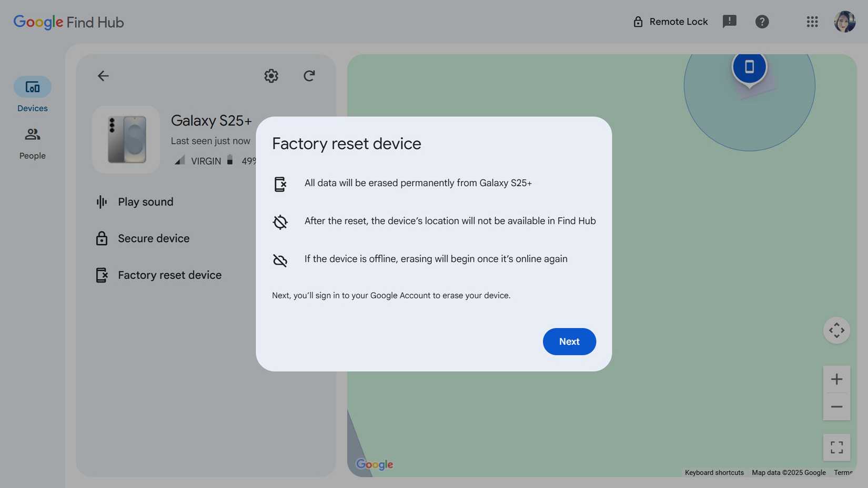The height and width of the screenshot is (488, 868).
Task: Open the Keyboard shortcuts link
Action: point(714,472)
